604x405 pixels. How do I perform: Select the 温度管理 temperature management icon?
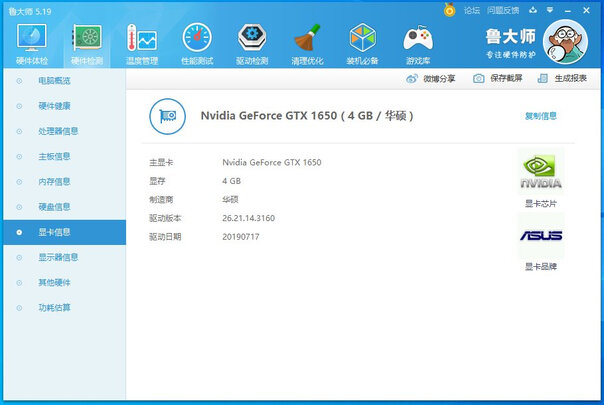click(141, 42)
